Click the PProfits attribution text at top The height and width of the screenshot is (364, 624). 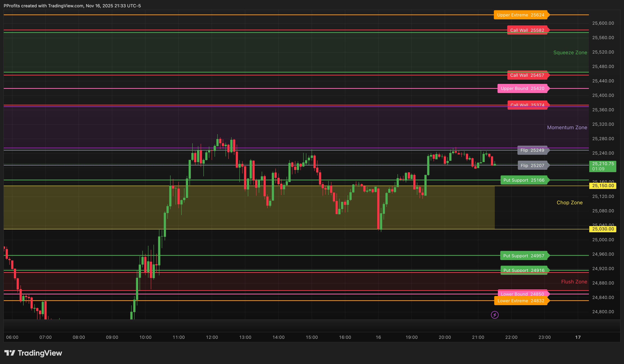[72, 6]
